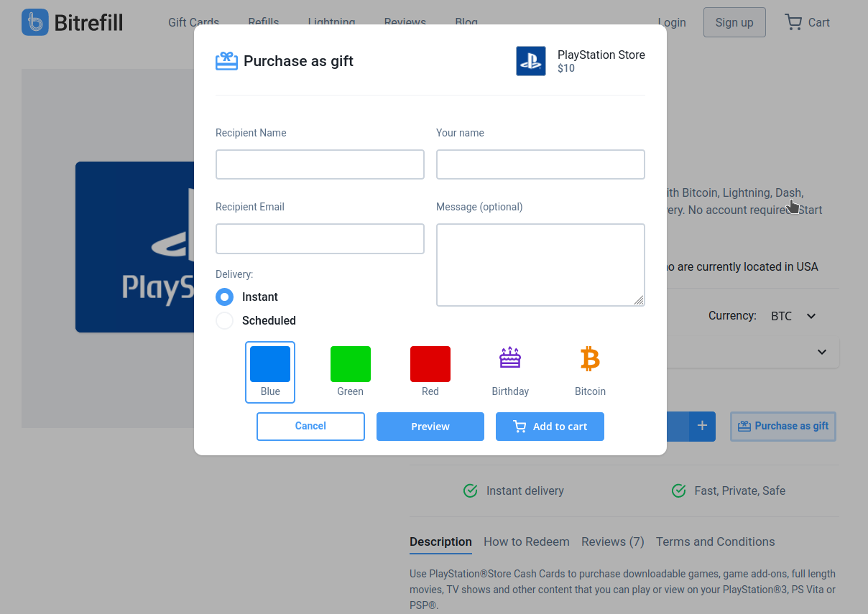Switch to the Description tab
The width and height of the screenshot is (868, 614).
click(x=440, y=541)
